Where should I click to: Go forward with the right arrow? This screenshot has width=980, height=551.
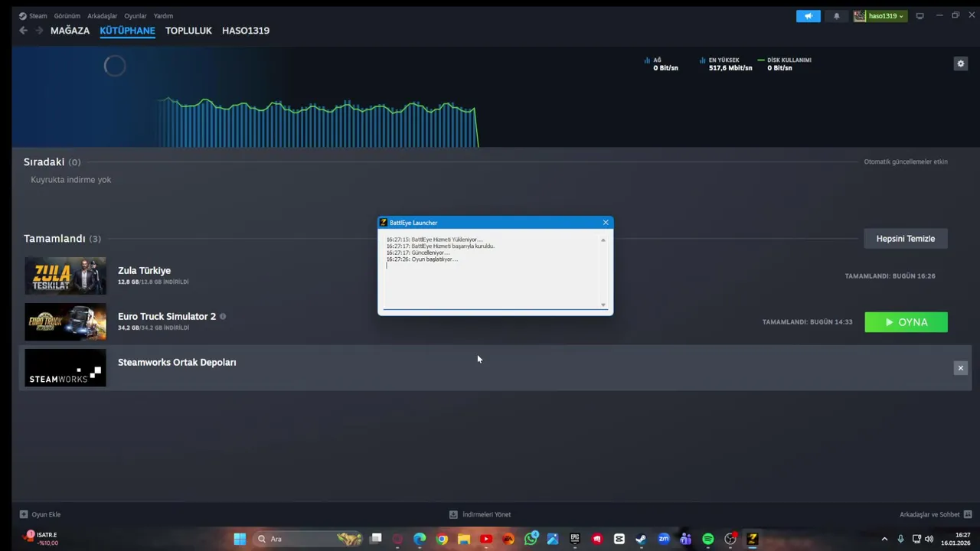(38, 31)
